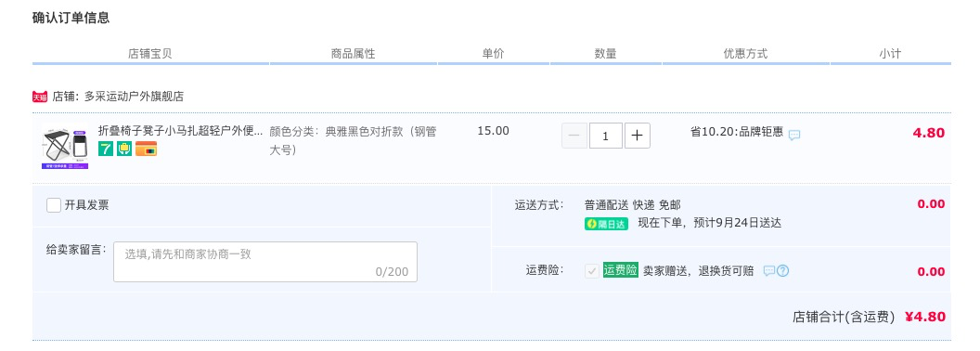
Task: Click the insurance fee 0.00 in the 运费险 row
Action: coord(931,271)
